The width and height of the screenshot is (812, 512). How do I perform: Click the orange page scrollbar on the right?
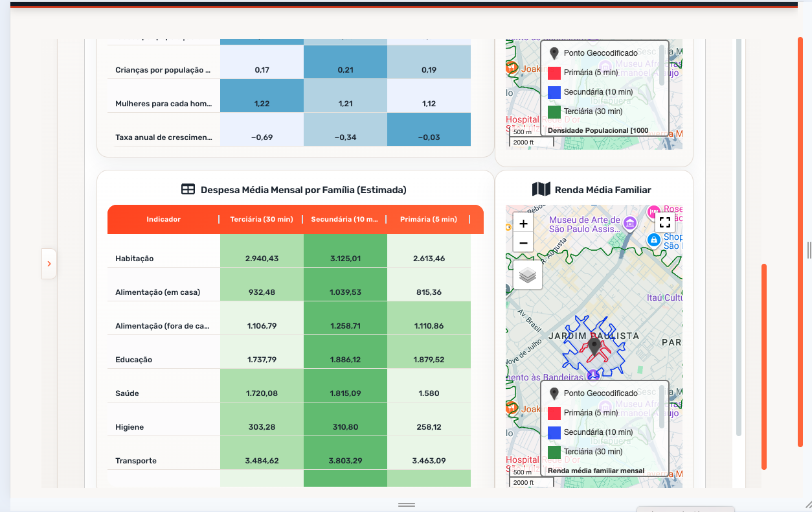point(800,242)
